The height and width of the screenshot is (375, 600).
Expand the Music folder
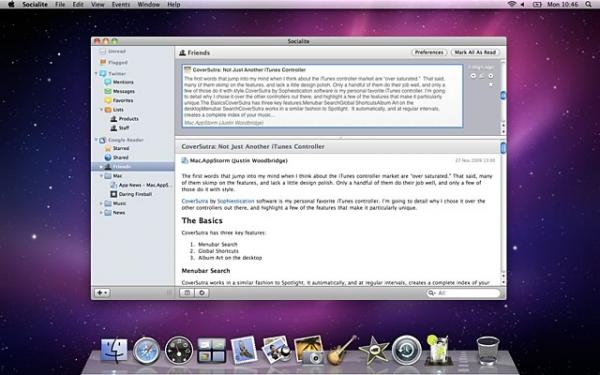pyautogui.click(x=101, y=203)
